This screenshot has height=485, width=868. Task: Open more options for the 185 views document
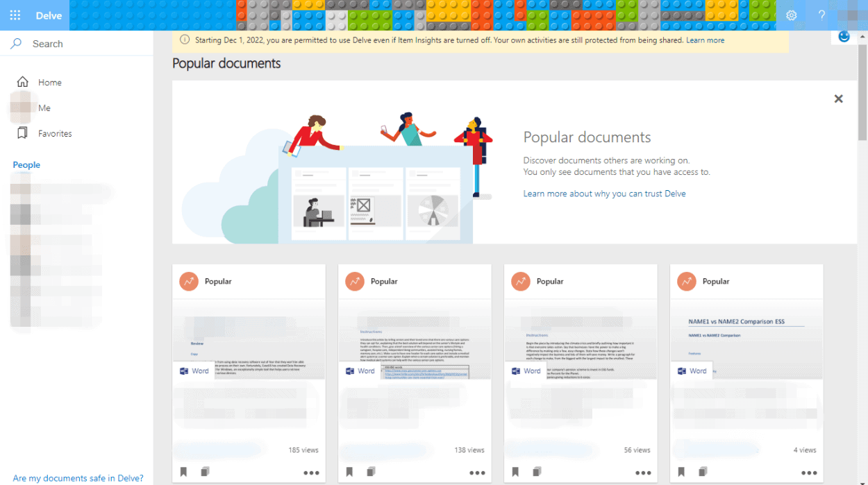click(312, 473)
